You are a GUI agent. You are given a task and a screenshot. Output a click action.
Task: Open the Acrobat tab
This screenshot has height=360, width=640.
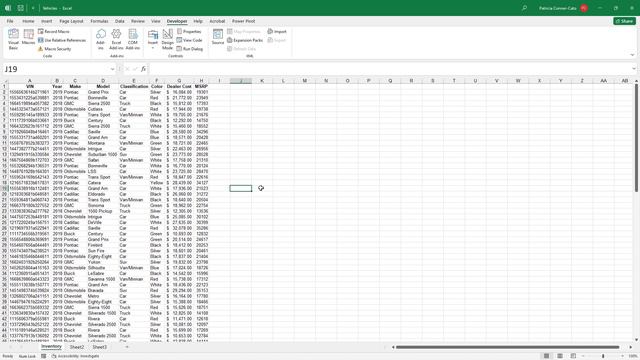click(217, 21)
